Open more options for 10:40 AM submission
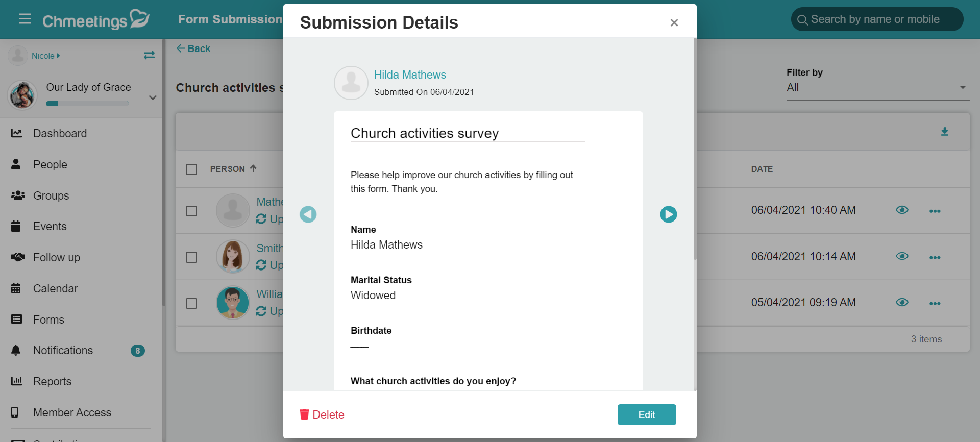980x442 pixels. tap(935, 211)
